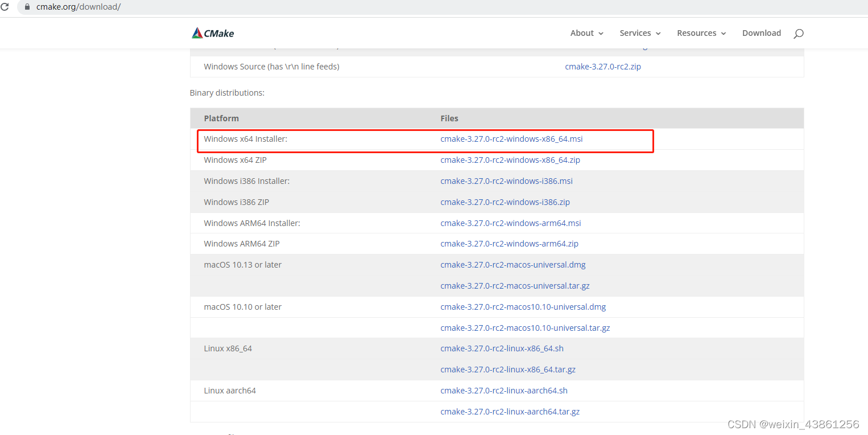Download cmake-3.27.0-rc2-windows-i386.zip
The image size is (868, 435).
tap(505, 202)
